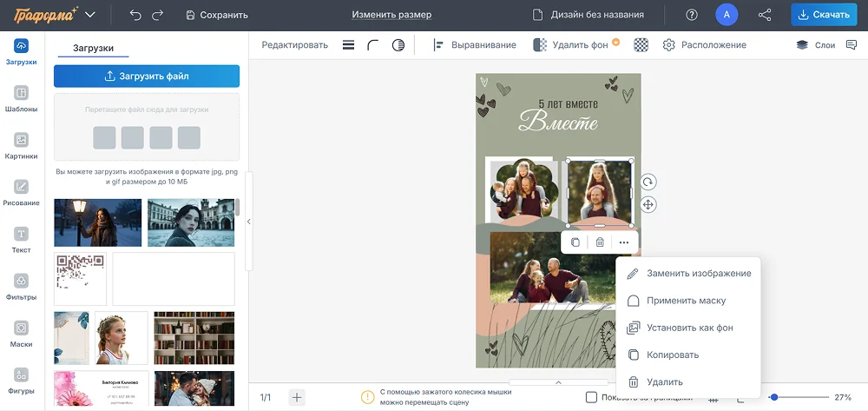868x411 pixels.
Task: Open the Выравнивание alignment options
Action: (475, 45)
